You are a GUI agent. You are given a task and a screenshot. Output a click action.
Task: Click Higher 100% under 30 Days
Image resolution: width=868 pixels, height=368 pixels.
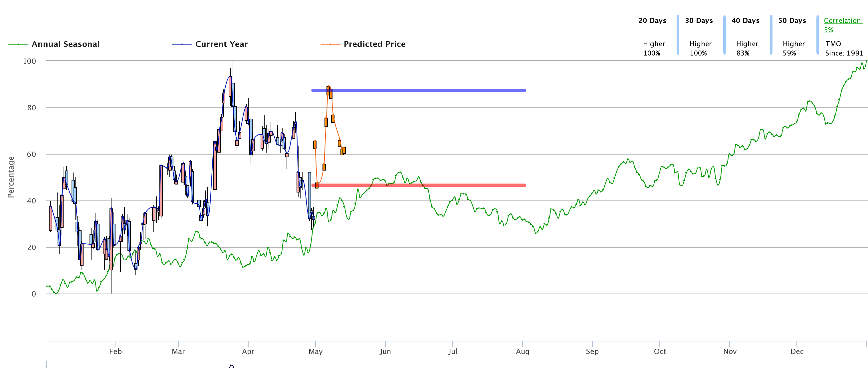click(700, 49)
